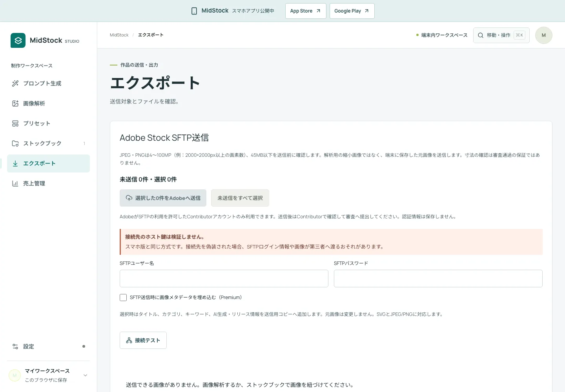Screen dimensions: 565x392
Task: Click the sliders icon beside 設定
Action: pyautogui.click(x=15, y=347)
